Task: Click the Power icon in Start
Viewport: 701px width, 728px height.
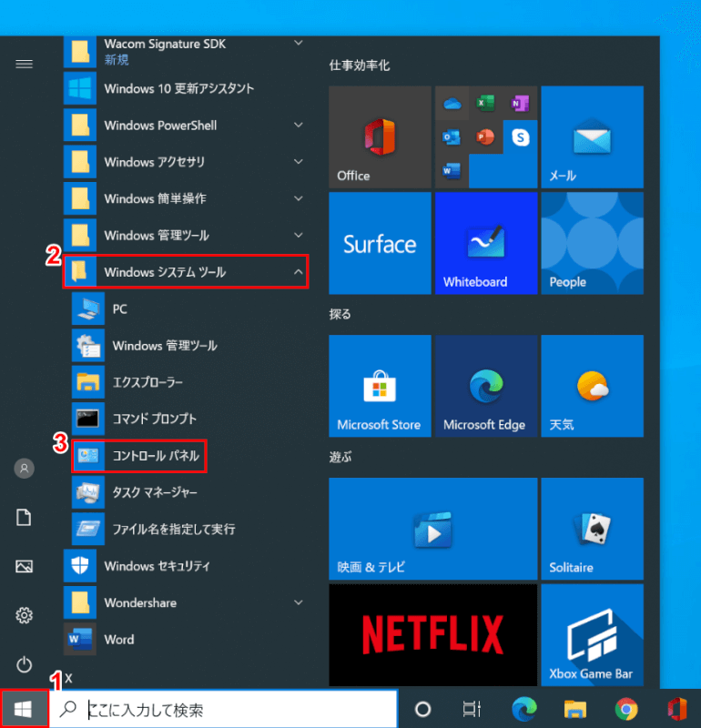Action: pos(25,664)
